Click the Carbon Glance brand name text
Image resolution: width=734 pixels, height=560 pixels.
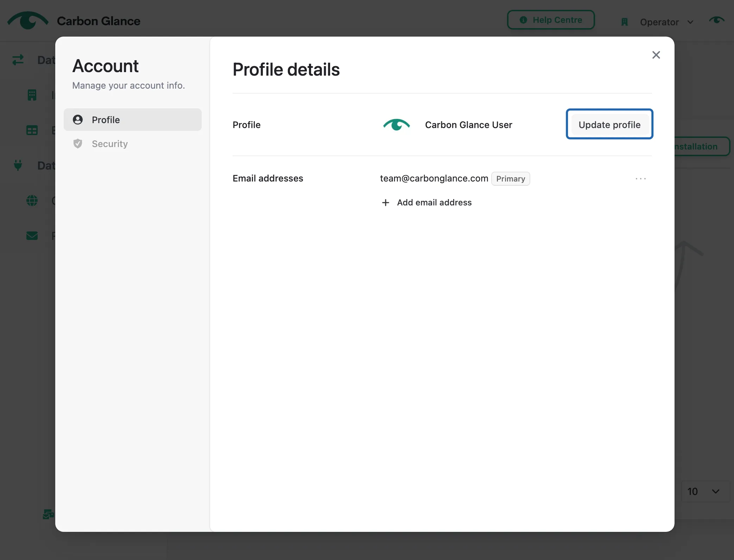(99, 21)
